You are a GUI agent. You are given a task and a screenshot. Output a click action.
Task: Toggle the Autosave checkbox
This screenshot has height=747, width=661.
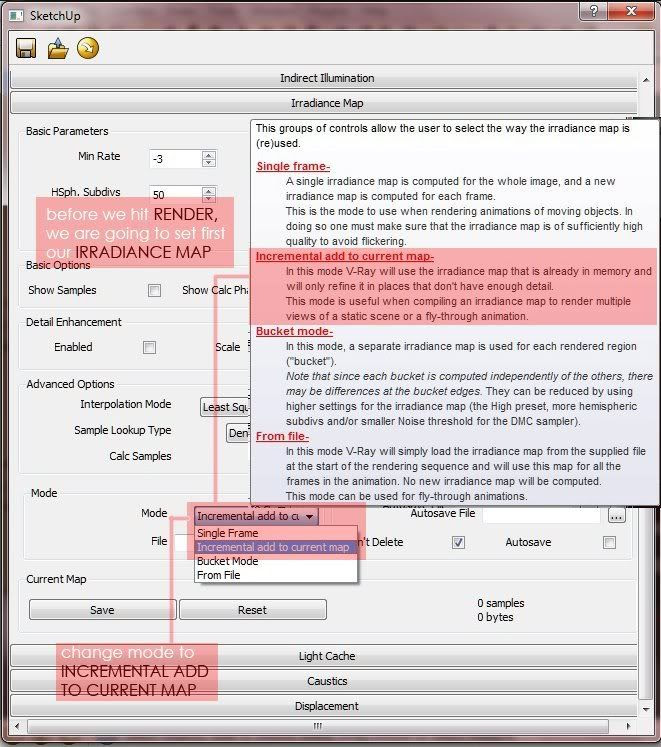609,542
